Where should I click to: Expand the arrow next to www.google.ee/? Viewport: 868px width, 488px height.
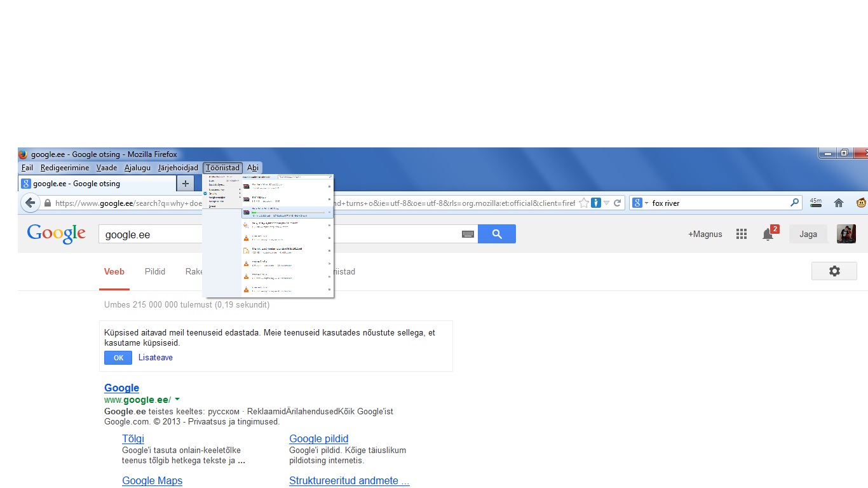pyautogui.click(x=177, y=400)
